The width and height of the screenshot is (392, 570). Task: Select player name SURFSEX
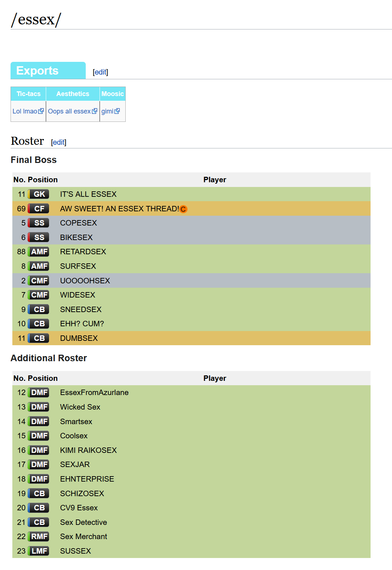(x=78, y=266)
